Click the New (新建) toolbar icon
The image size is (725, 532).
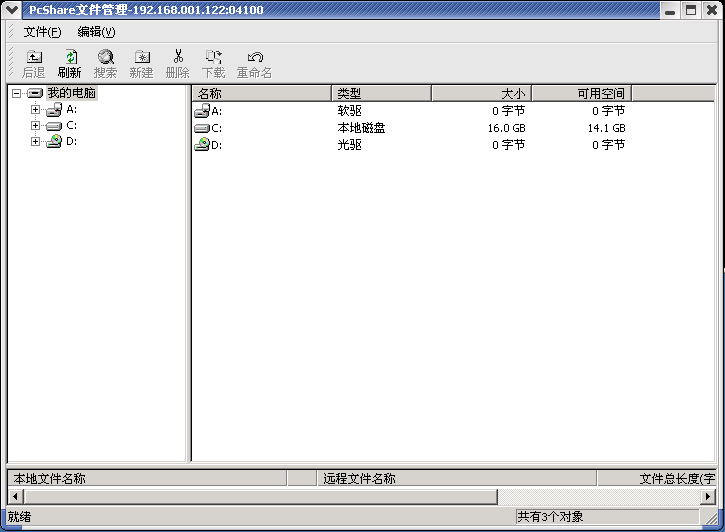pyautogui.click(x=141, y=58)
